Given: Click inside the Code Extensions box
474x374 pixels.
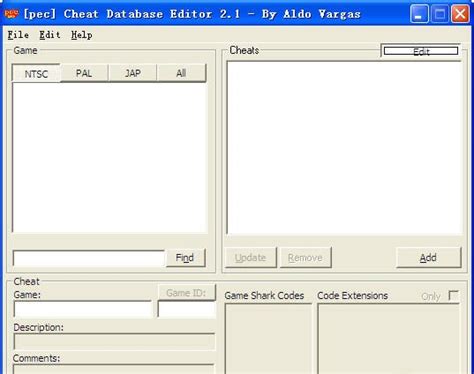Looking at the screenshot, I should tap(389, 339).
